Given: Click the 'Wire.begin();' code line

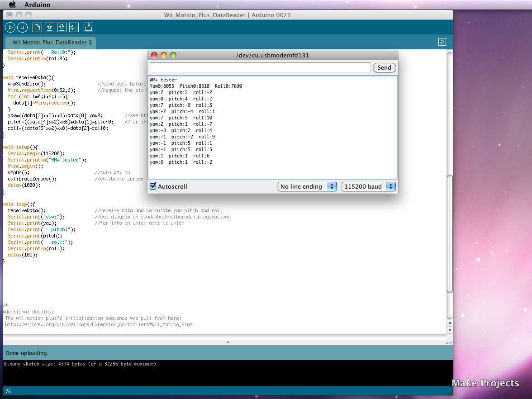Looking at the screenshot, I should point(25,166).
